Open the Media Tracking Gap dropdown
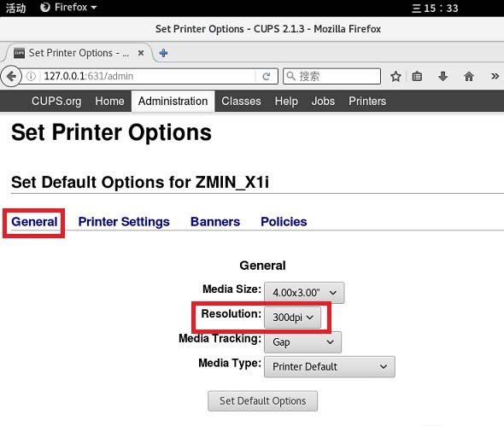The image size is (504, 426). point(302,342)
